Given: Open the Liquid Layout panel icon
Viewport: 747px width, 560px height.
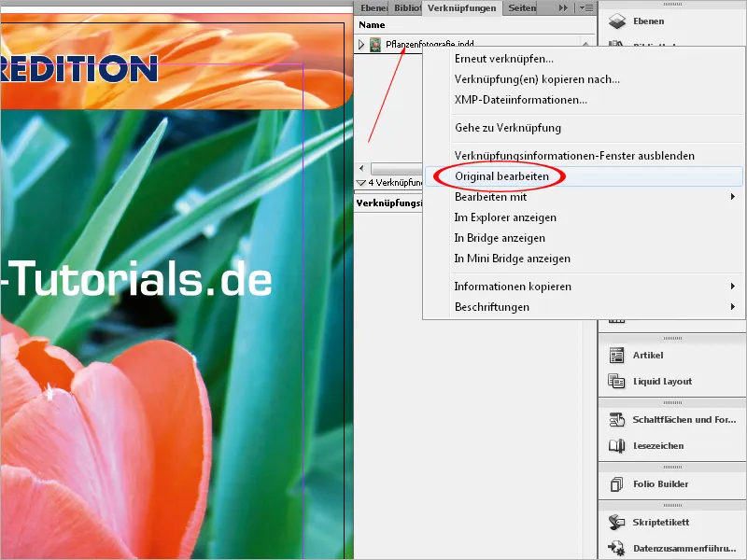Looking at the screenshot, I should tap(616, 381).
